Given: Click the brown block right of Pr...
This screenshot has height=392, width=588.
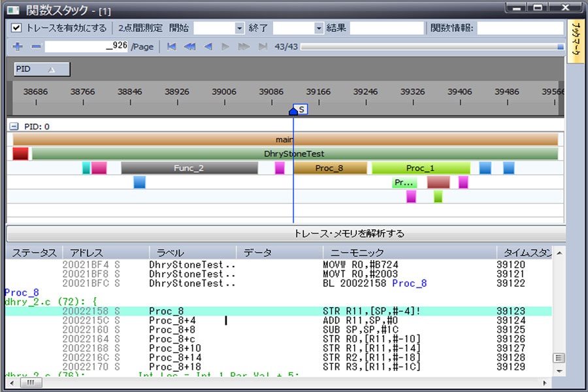Looking at the screenshot, I should point(438,182).
